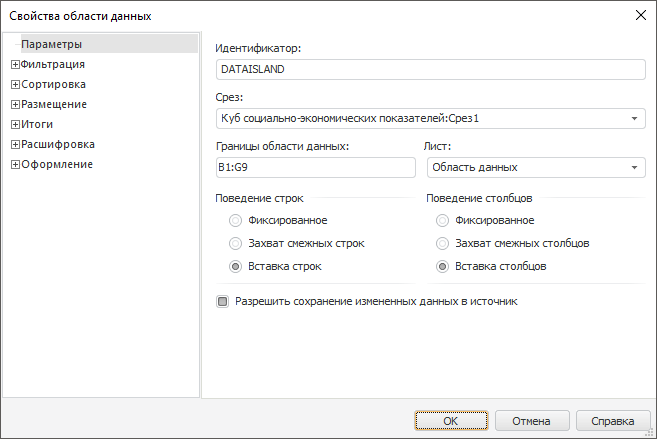
Task: Select Параметры in the left tree
Action: point(51,44)
